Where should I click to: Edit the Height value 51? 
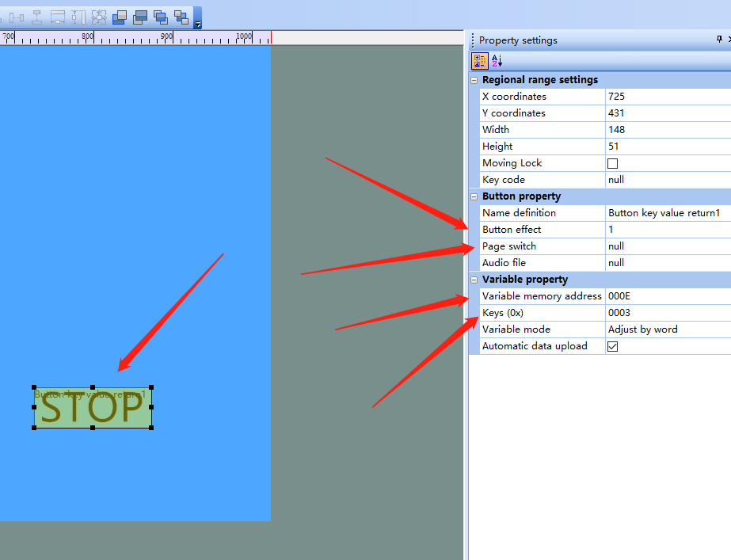pyautogui.click(x=668, y=147)
